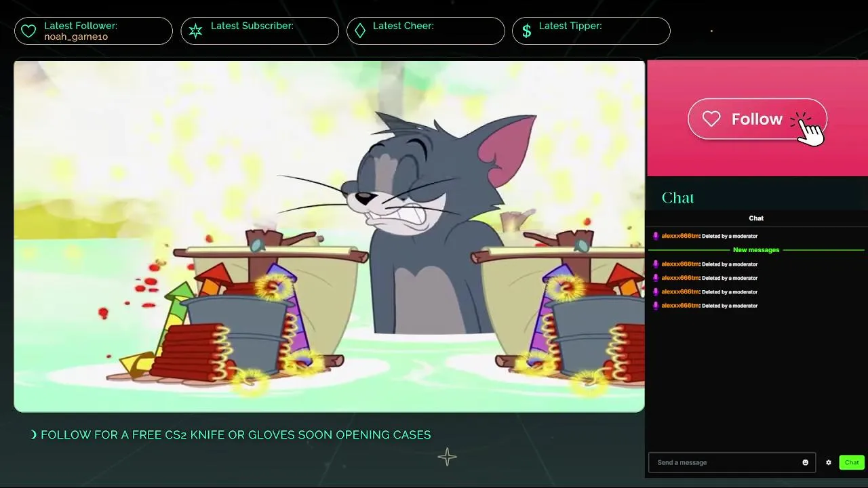Click the dollar icon beside Latest Tipper
The height and width of the screenshot is (488, 868).
(527, 31)
